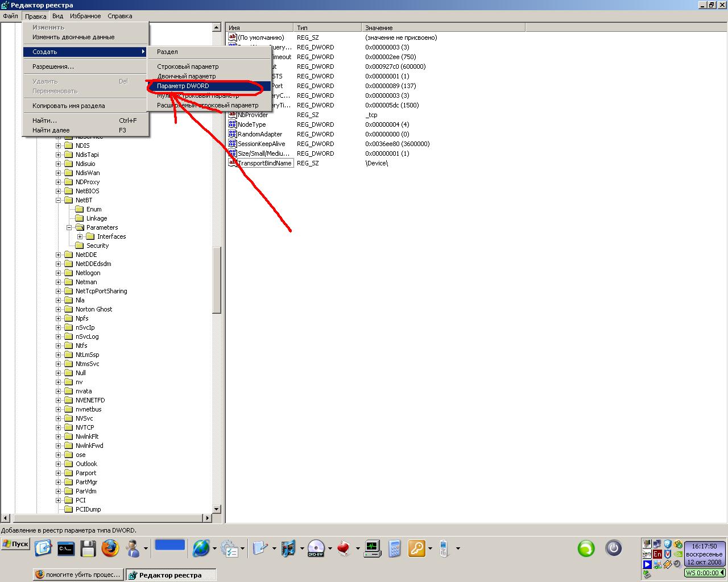Open the calculator icon in the taskbar
The image size is (728, 582).
(x=395, y=548)
